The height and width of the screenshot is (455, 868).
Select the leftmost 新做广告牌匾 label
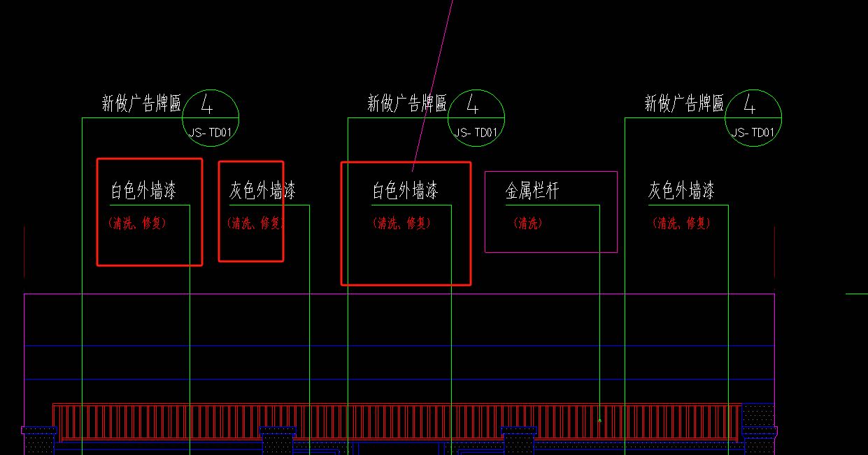142,104
